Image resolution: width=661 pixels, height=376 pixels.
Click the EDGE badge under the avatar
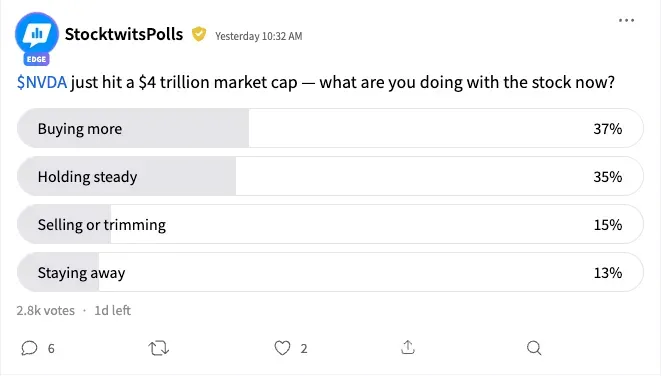click(36, 59)
